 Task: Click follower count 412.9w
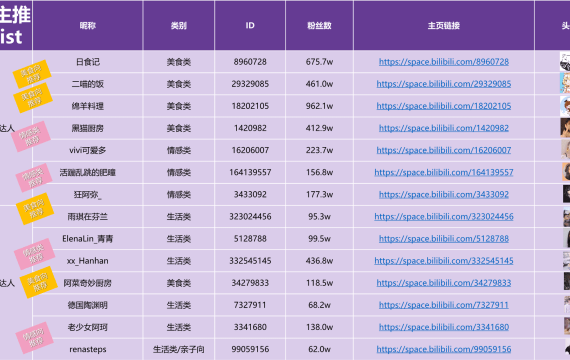click(319, 128)
